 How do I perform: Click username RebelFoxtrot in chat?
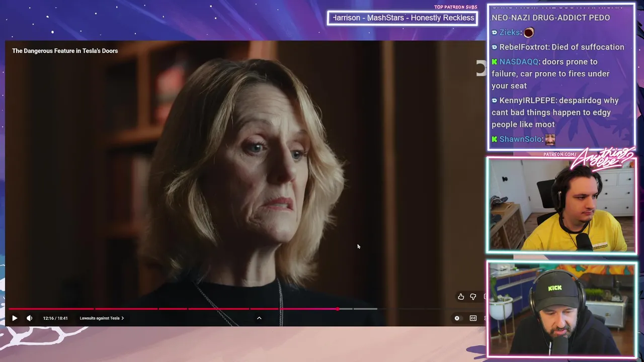click(524, 47)
